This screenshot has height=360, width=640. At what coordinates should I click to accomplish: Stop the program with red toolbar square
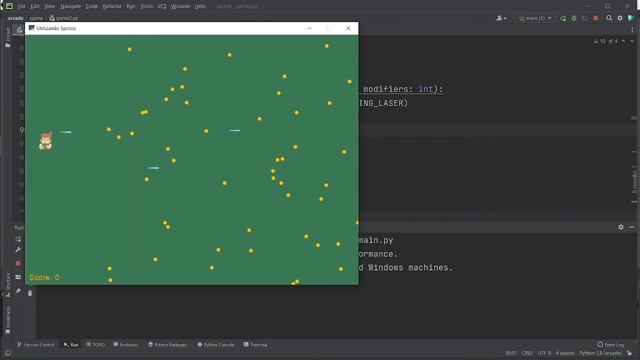[596, 18]
